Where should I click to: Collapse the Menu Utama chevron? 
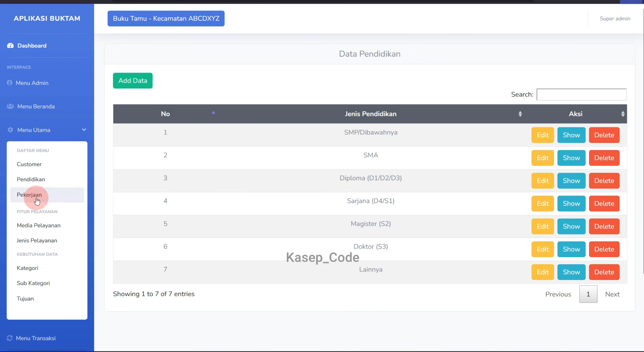click(84, 130)
